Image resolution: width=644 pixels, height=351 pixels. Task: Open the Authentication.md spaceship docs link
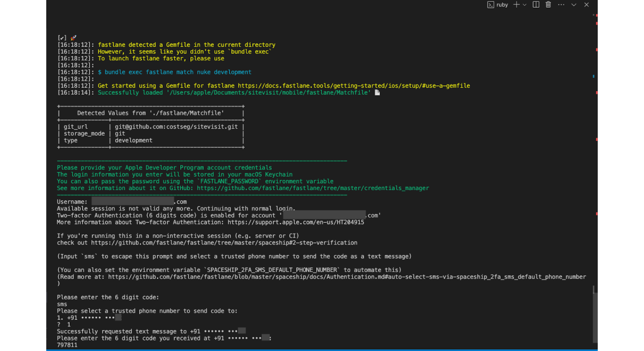click(347, 277)
